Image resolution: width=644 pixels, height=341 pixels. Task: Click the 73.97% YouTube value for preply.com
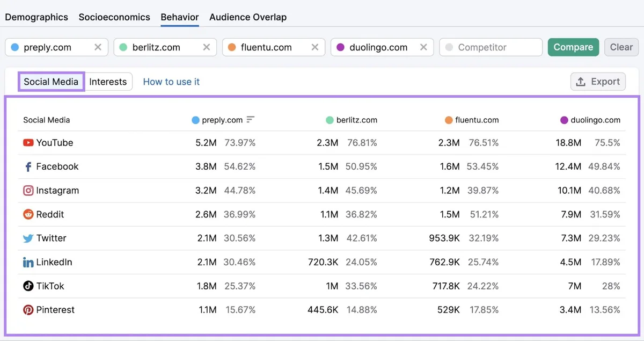pyautogui.click(x=240, y=143)
